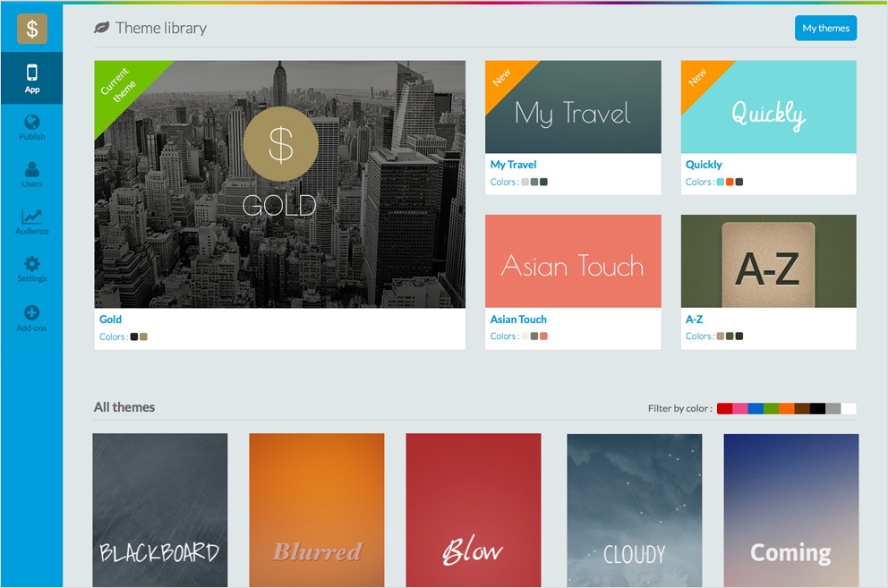
Task: Click the My themes button
Action: pos(825,28)
